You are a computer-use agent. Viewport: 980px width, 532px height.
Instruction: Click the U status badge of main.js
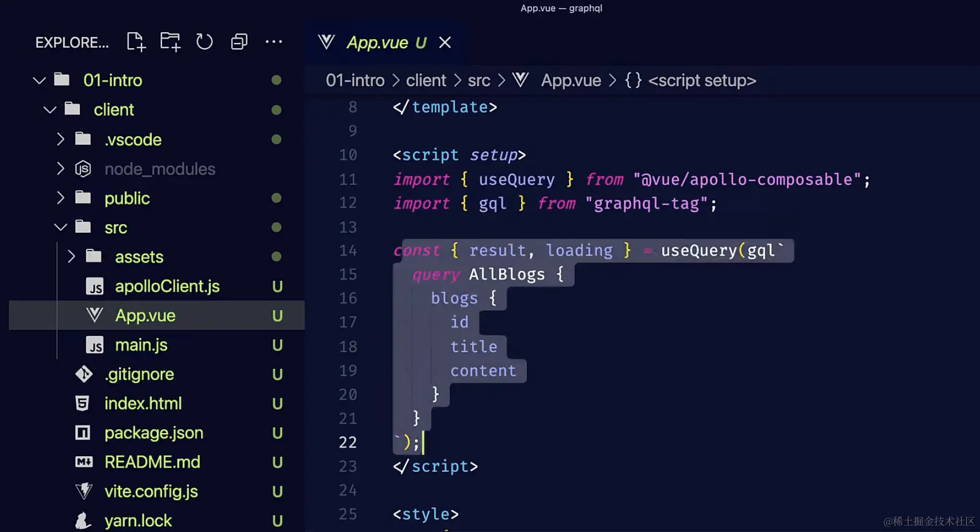[x=277, y=345]
